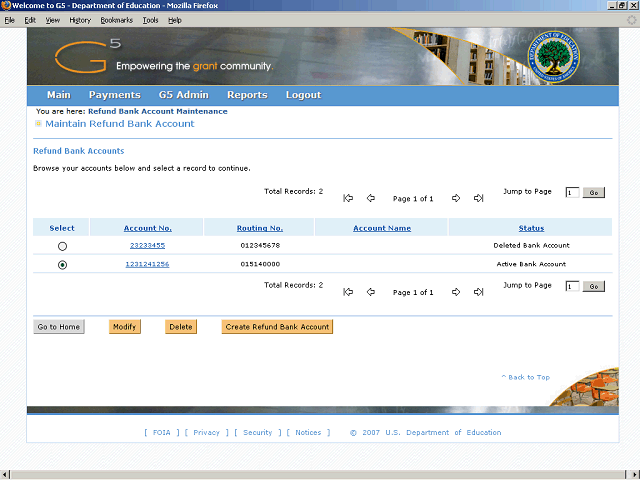The width and height of the screenshot is (640, 480).
Task: Open account link 23233455
Action: [147, 245]
